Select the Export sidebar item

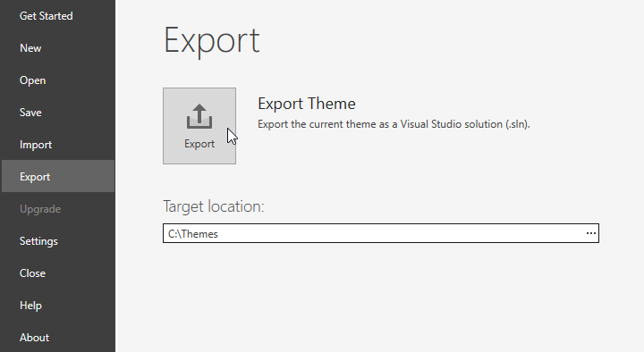pyautogui.click(x=57, y=177)
